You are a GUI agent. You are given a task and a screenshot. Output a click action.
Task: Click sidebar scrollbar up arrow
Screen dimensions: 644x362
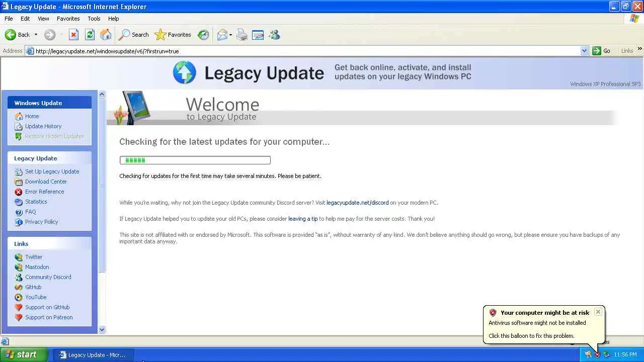[x=102, y=94]
